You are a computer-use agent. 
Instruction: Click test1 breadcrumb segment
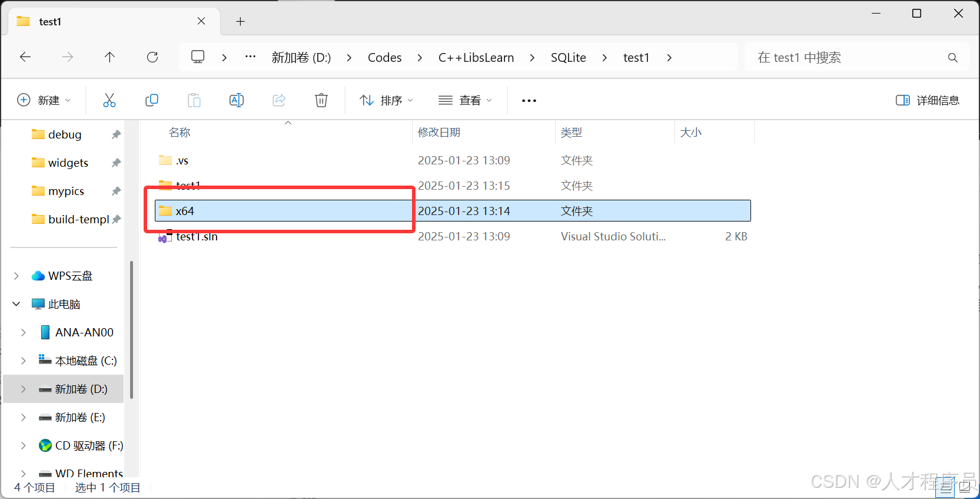[x=636, y=58]
